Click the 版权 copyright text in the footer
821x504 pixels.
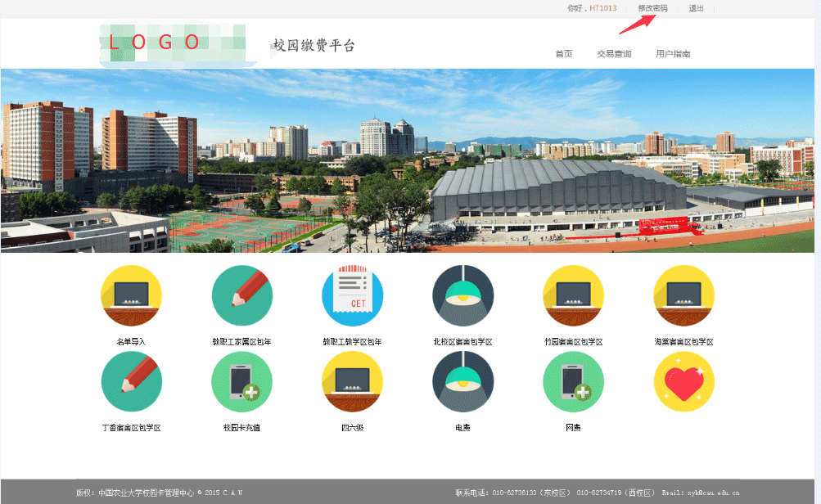pos(159,493)
